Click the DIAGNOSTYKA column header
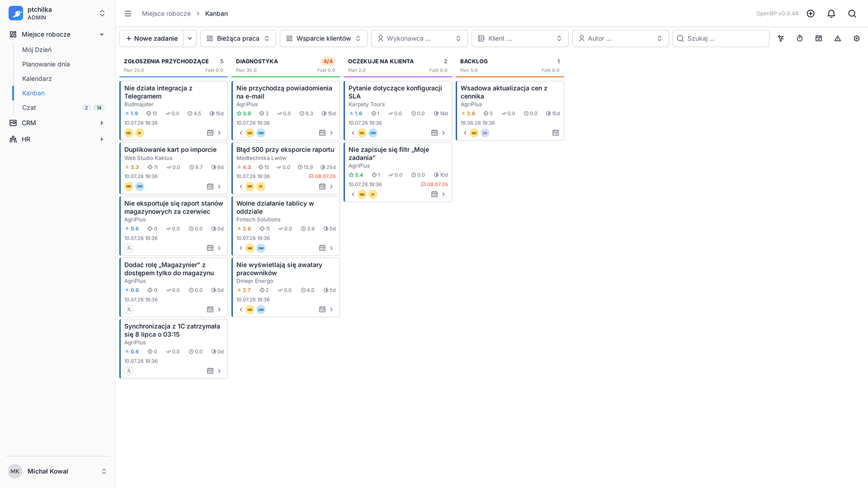868x488 pixels. click(257, 61)
